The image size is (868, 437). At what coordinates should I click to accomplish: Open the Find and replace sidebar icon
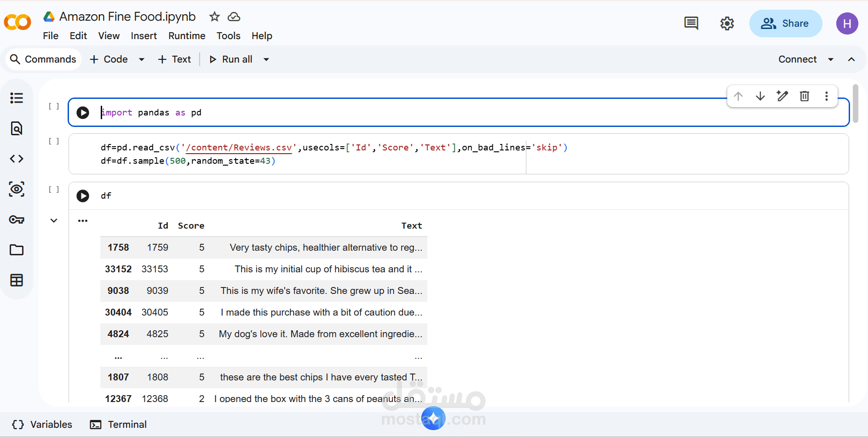17,128
